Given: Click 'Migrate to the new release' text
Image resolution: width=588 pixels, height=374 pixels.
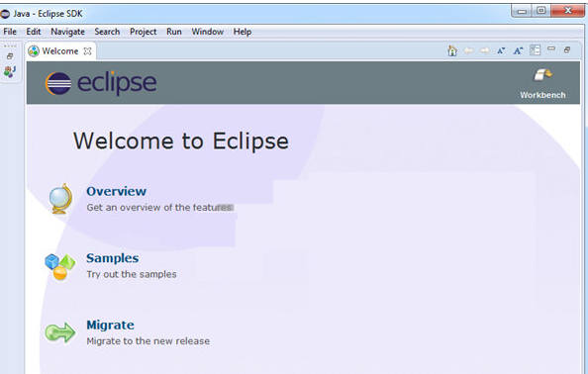Looking at the screenshot, I should 148,341.
